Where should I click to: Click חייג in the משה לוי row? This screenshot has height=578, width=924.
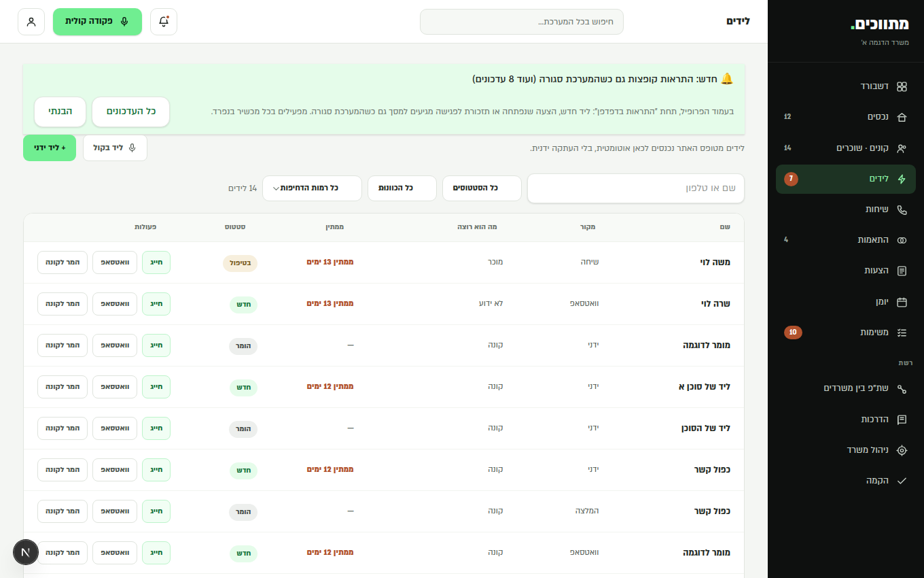156,262
